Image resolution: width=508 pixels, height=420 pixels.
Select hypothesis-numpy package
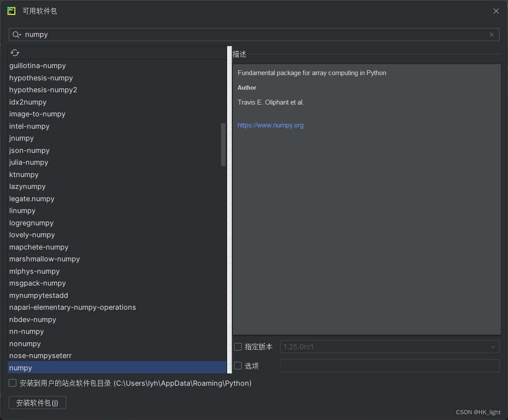coord(117,78)
